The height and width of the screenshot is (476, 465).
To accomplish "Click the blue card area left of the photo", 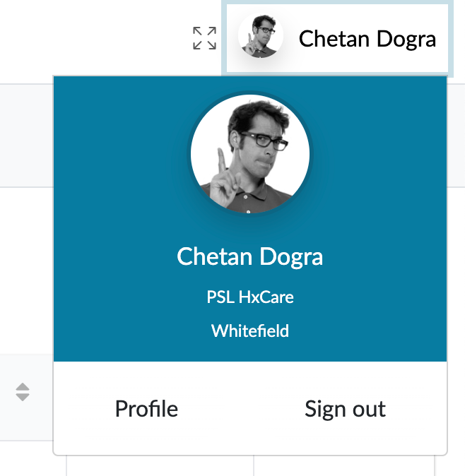I will click(120, 155).
